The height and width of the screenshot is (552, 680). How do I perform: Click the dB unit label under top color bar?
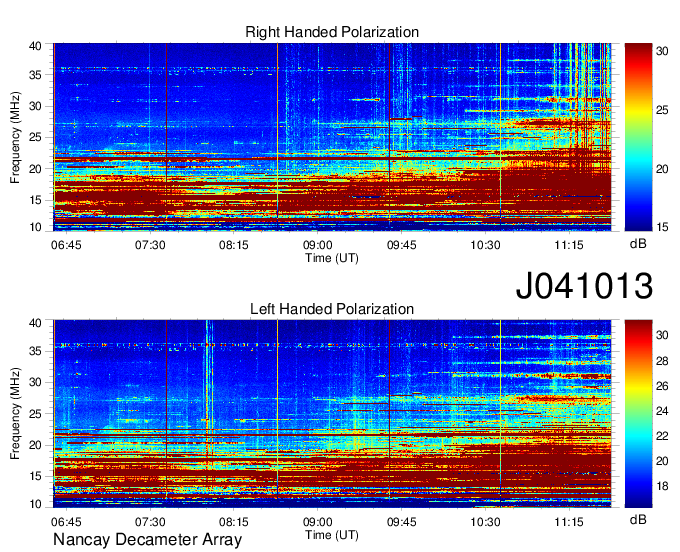638,244
